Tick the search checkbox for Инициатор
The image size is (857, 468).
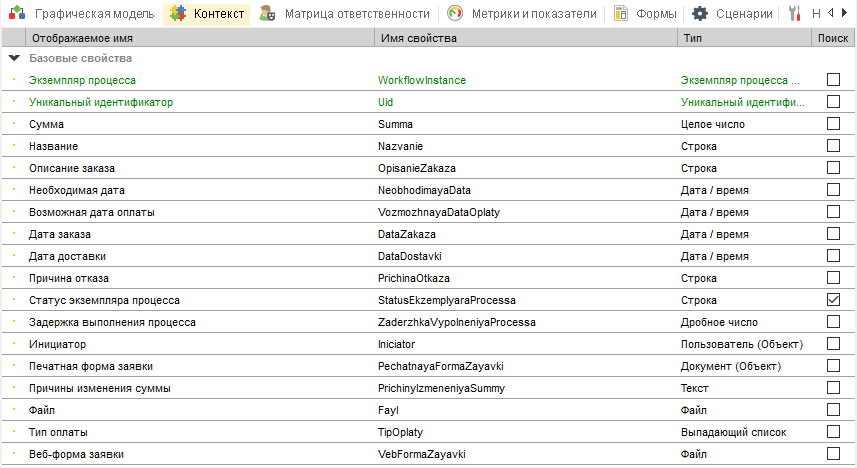[x=833, y=344]
